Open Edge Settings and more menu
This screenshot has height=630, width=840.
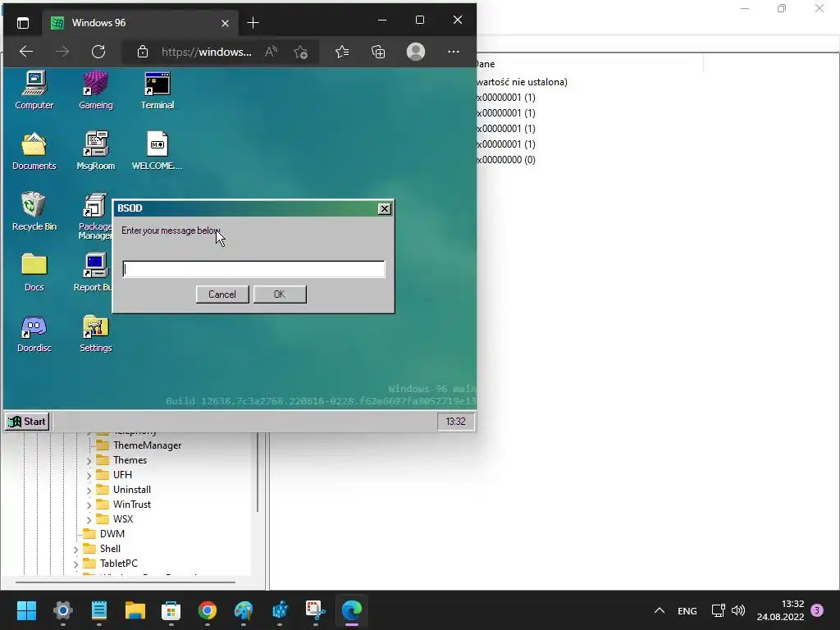coord(453,52)
